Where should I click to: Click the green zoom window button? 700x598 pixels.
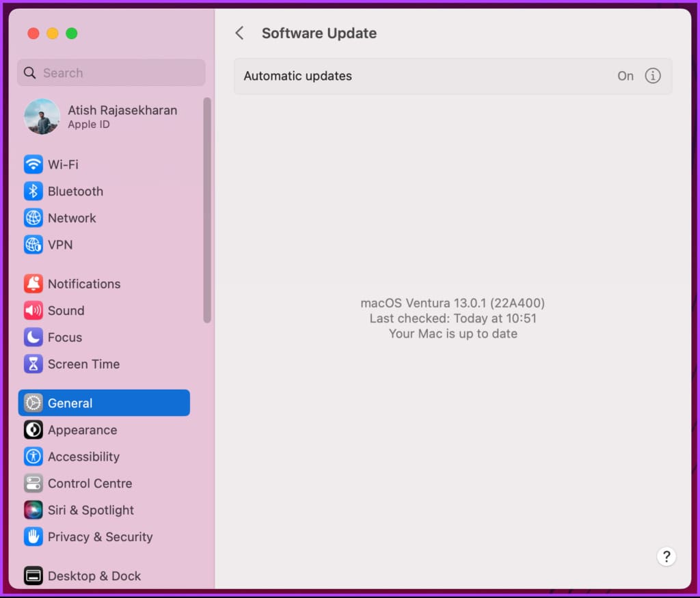click(71, 33)
